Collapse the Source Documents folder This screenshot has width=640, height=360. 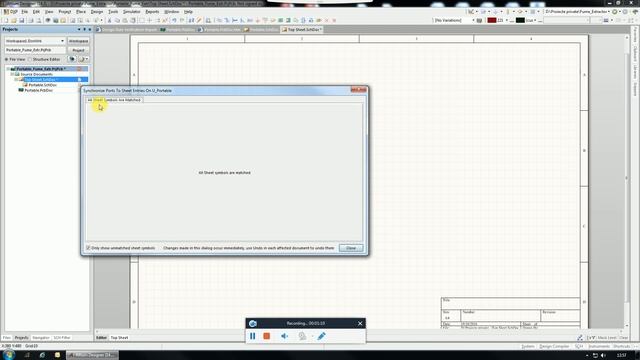pos(12,74)
